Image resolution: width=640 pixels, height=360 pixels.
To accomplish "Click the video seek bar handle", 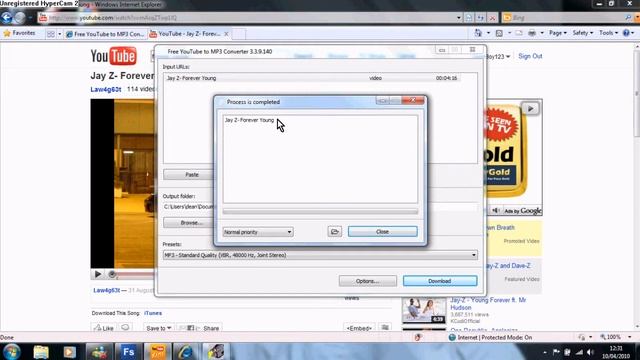I will coord(112,274).
